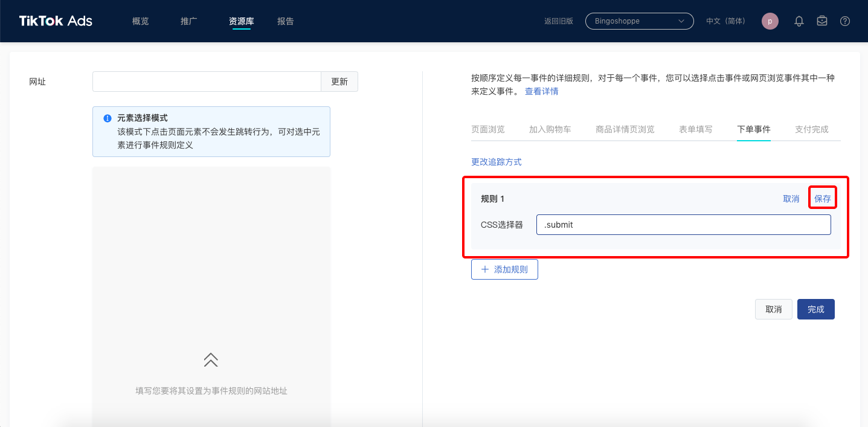Click the user avatar icon
The width and height of the screenshot is (868, 427).
(x=770, y=21)
